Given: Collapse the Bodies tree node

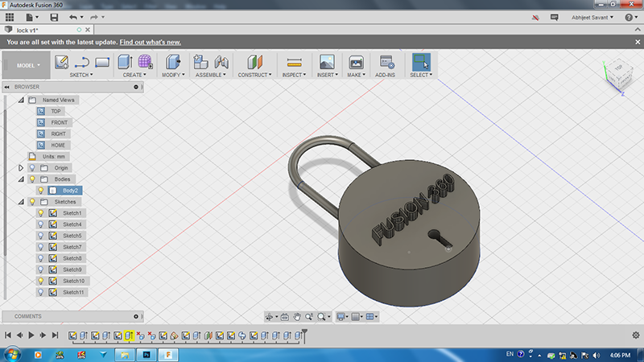Looking at the screenshot, I should pos(21,179).
